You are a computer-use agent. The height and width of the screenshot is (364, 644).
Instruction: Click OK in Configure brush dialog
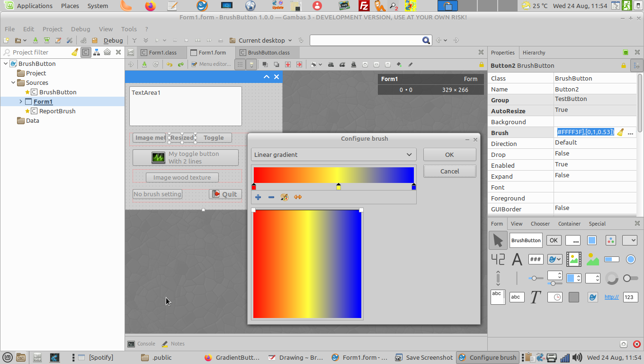point(449,155)
